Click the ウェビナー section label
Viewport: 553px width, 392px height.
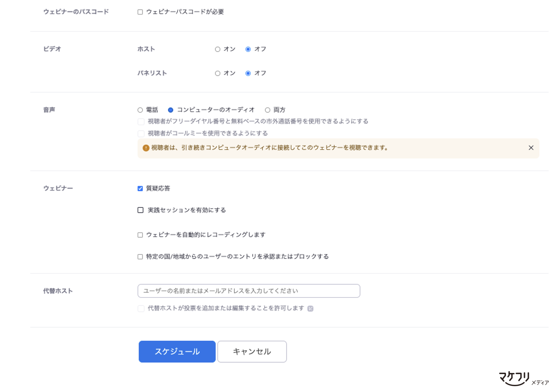point(58,188)
